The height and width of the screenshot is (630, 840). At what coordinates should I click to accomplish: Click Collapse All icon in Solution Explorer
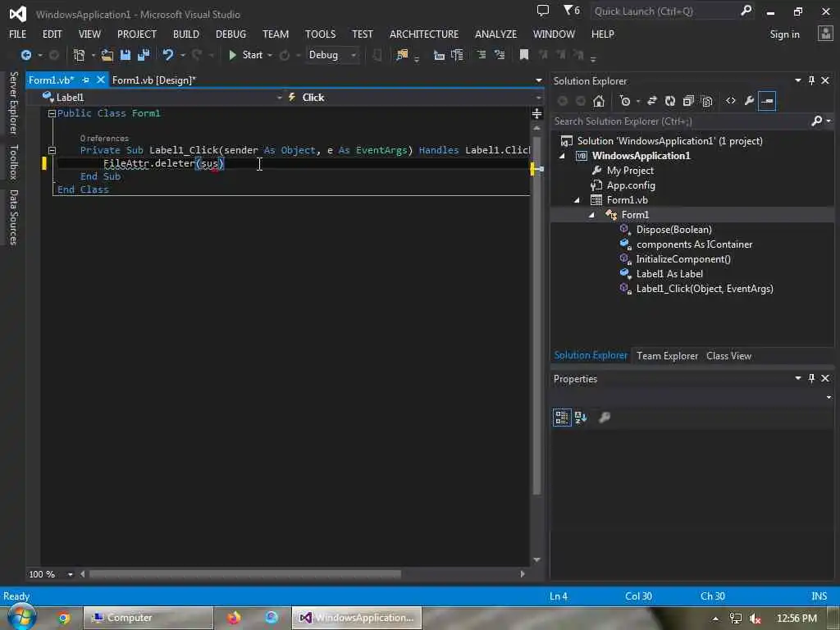[688, 101]
